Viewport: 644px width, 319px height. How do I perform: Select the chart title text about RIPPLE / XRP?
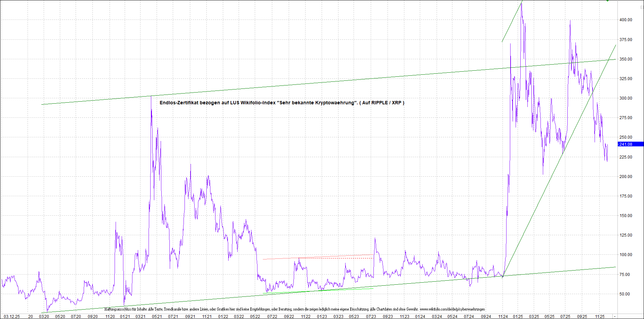282,103
